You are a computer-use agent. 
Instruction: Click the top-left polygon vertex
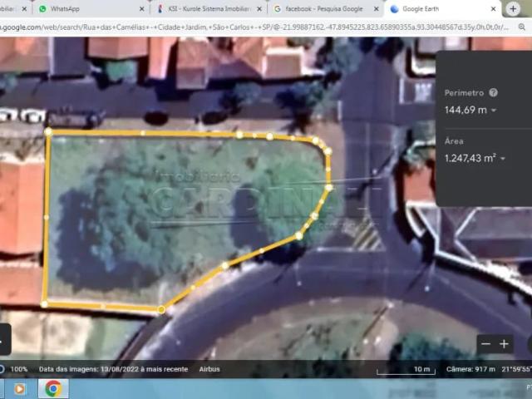[x=48, y=131]
